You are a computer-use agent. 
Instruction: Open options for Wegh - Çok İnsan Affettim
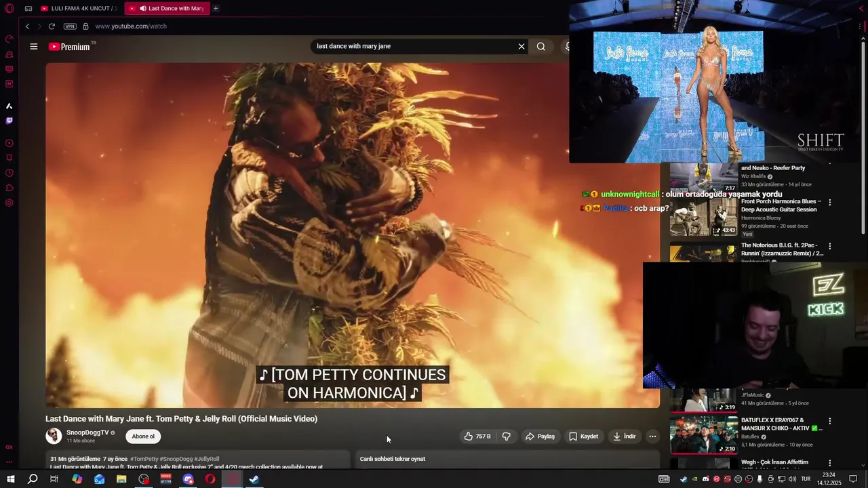[x=829, y=463]
